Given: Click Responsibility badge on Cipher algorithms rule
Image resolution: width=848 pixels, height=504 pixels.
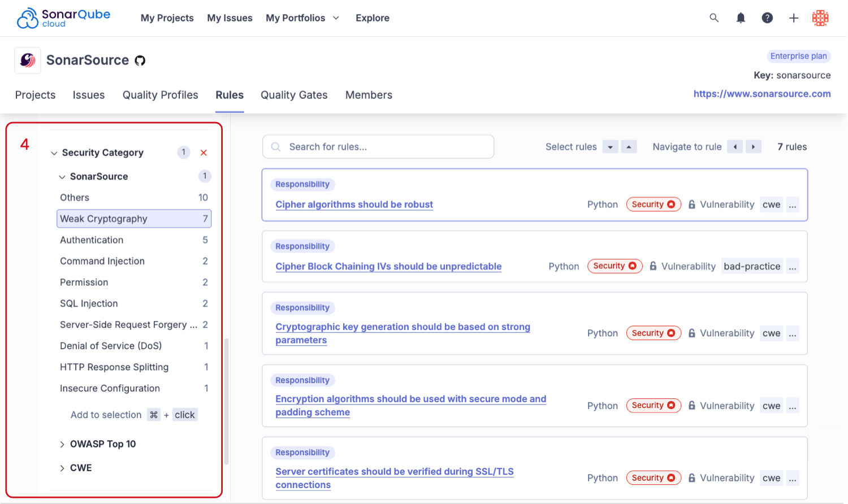Looking at the screenshot, I should 302,184.
